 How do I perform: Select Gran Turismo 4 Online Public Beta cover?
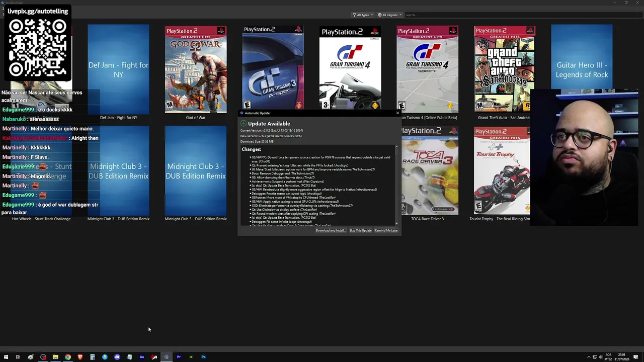427,69
